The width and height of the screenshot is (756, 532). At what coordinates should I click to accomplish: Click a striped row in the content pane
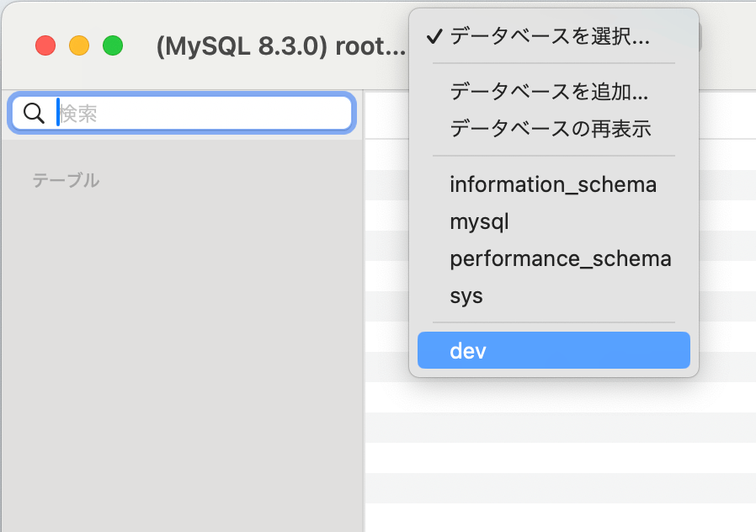[560, 427]
